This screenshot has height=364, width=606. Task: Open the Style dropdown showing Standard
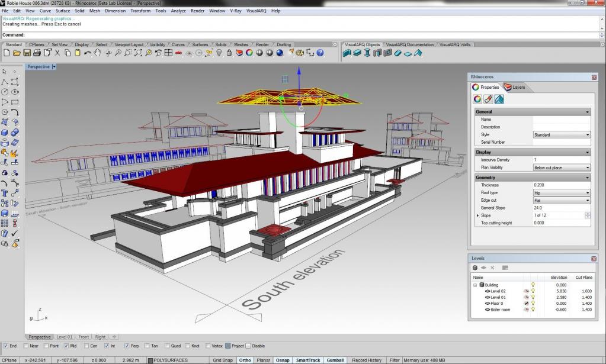pos(562,135)
